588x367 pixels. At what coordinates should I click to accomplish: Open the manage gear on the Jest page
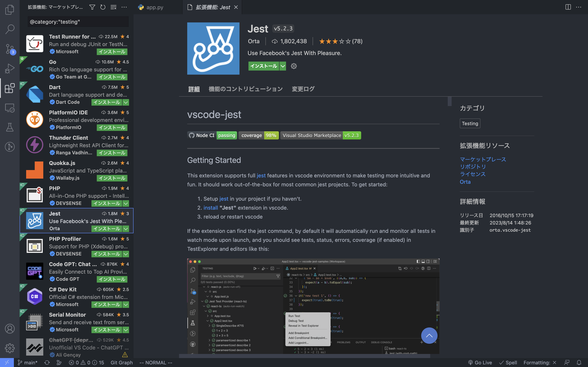point(294,66)
